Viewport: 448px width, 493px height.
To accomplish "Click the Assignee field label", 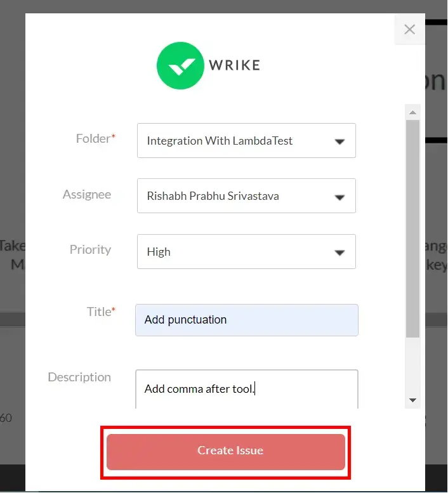I will 87,194.
